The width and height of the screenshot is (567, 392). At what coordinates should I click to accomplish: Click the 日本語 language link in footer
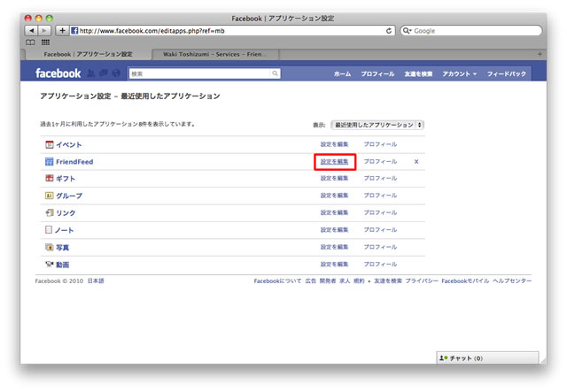(96, 281)
